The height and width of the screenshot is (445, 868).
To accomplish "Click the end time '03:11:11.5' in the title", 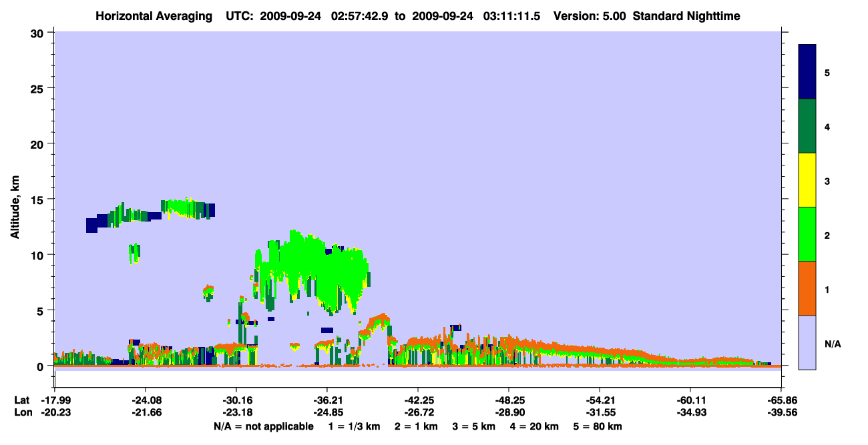I will point(511,16).
